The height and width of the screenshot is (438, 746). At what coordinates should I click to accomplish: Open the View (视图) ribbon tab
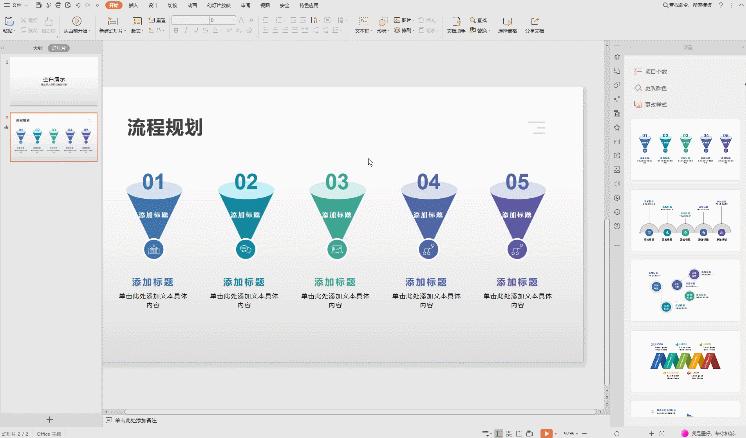click(265, 5)
